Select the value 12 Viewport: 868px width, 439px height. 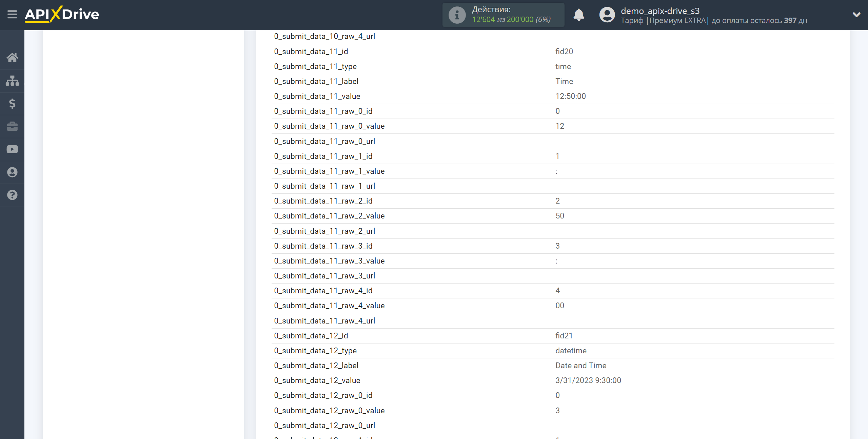click(x=560, y=126)
